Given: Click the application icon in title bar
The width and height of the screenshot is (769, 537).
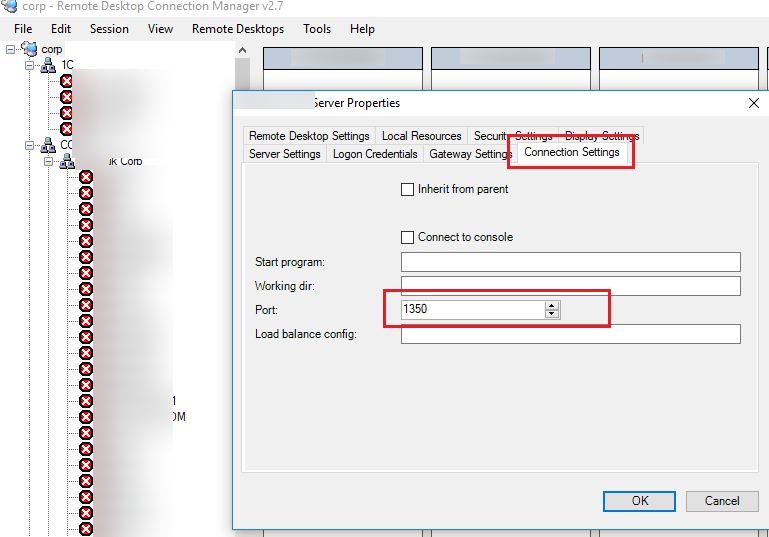Looking at the screenshot, I should point(9,6).
